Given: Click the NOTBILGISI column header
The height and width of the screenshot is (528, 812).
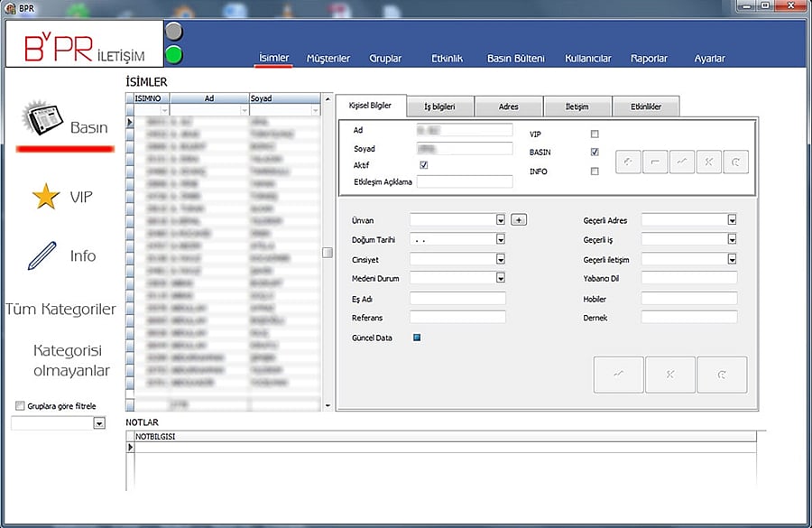Looking at the screenshot, I should [x=446, y=436].
